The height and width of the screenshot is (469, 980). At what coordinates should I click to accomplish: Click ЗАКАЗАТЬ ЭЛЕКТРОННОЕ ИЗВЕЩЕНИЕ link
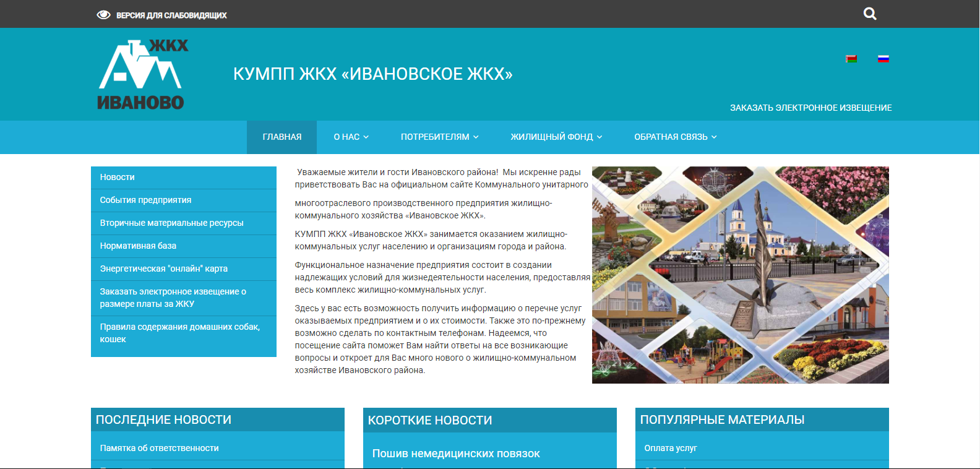[810, 108]
